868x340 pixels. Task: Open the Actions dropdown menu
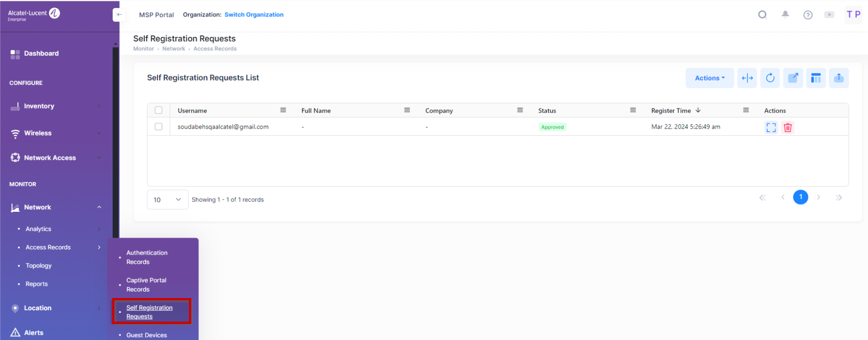[709, 78]
